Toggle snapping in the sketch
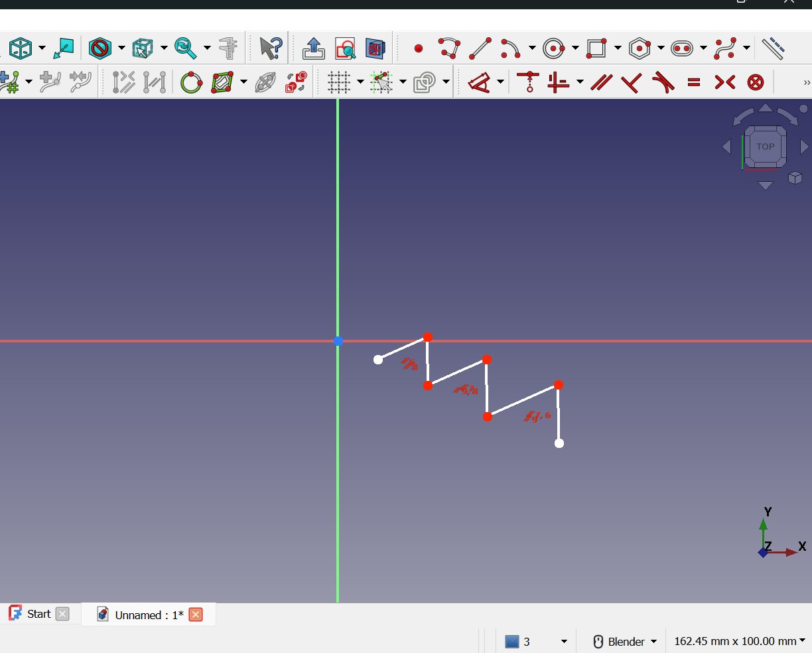The image size is (812, 653). click(x=381, y=82)
